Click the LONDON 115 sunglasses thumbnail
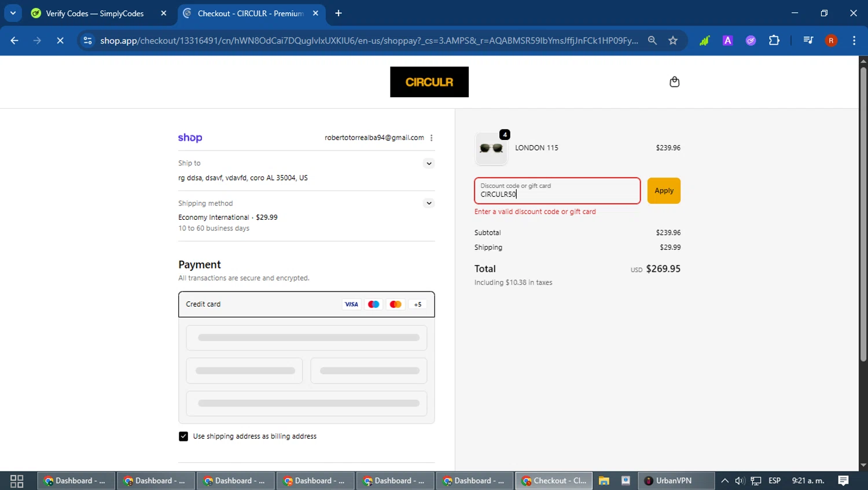 pyautogui.click(x=491, y=148)
